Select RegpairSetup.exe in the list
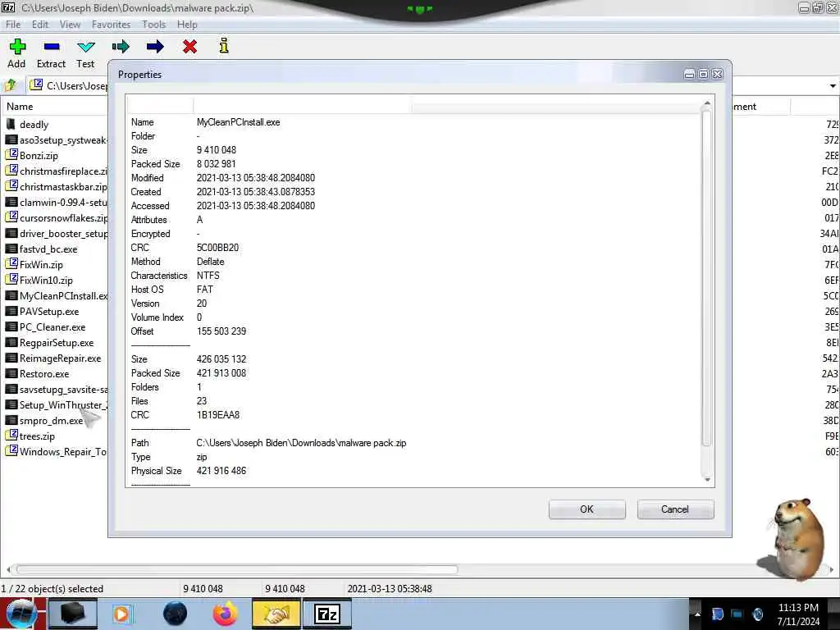 (x=57, y=343)
